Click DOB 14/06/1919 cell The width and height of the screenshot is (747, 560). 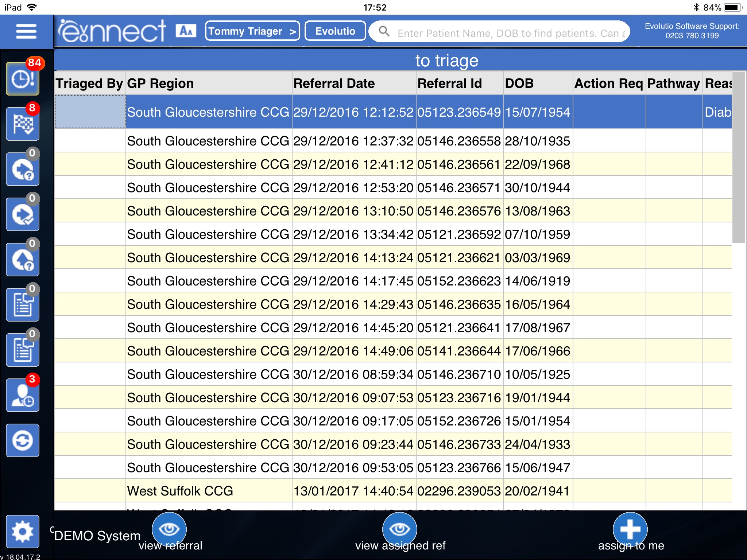point(538,281)
